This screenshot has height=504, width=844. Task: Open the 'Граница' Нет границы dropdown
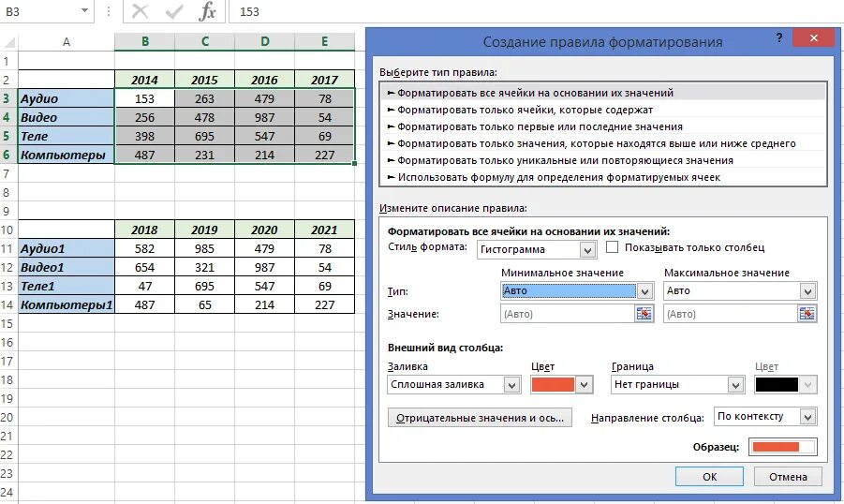735,385
